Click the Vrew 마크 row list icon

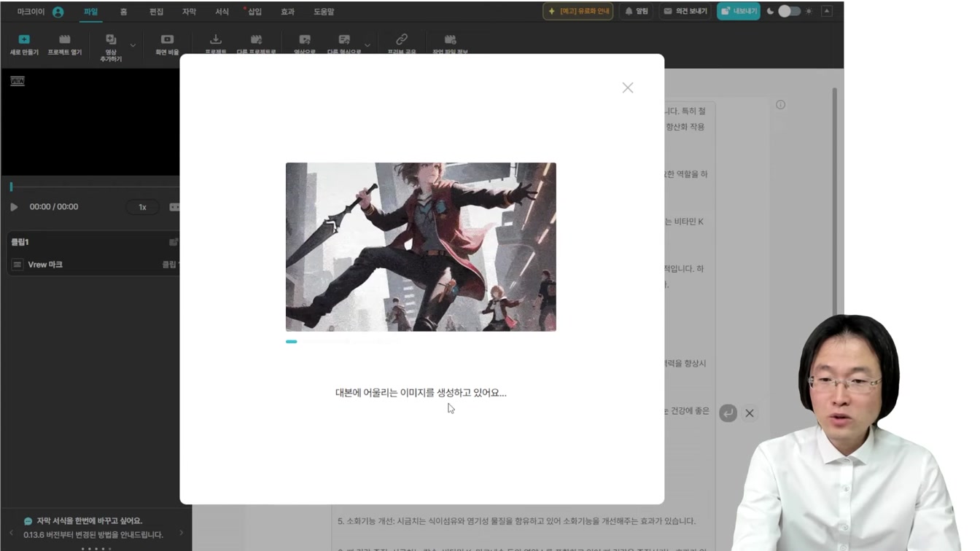tap(17, 265)
